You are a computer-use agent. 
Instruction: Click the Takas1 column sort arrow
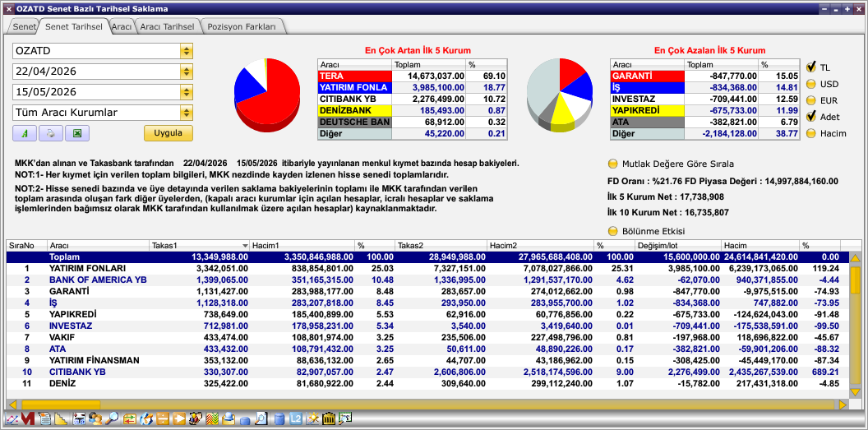click(x=245, y=245)
